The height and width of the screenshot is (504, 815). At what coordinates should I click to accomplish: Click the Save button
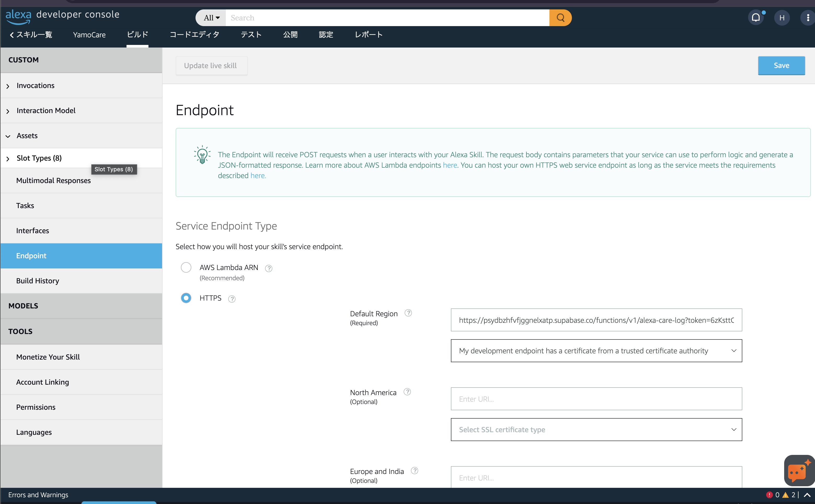(x=781, y=66)
